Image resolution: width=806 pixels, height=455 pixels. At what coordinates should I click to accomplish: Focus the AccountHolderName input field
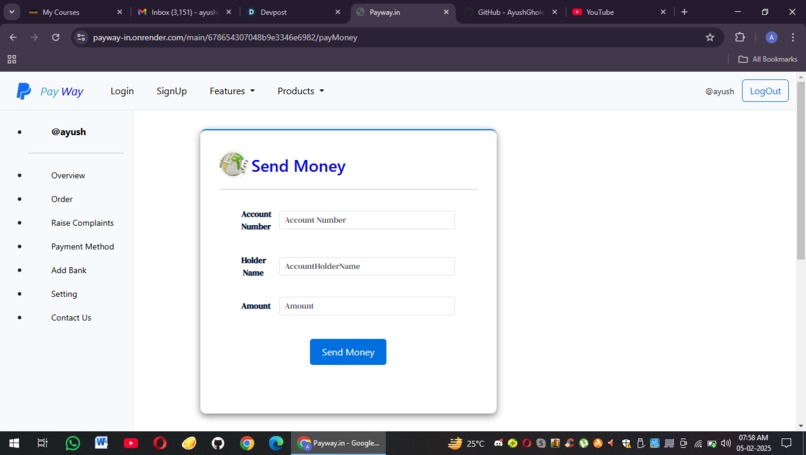tap(367, 266)
